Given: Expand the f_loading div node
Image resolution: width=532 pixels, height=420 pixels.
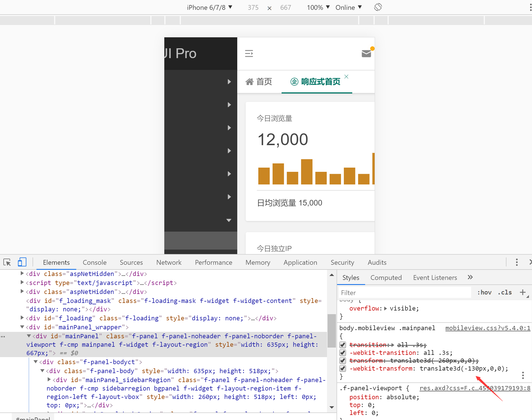Looking at the screenshot, I should 22,318.
